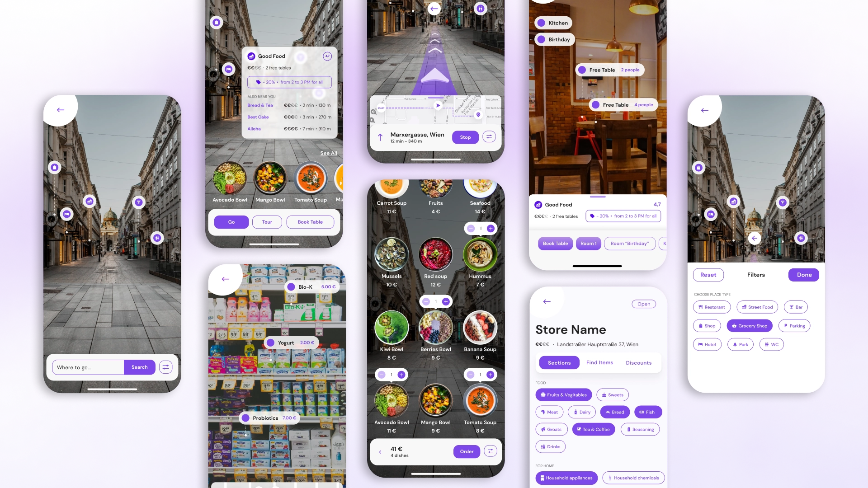Toggle Grocery Shop filter option
868x488 pixels.
(750, 325)
